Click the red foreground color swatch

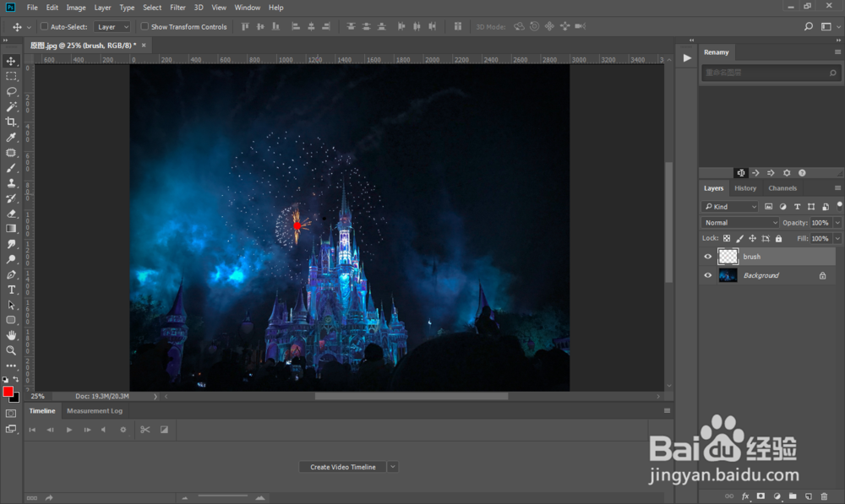8,392
